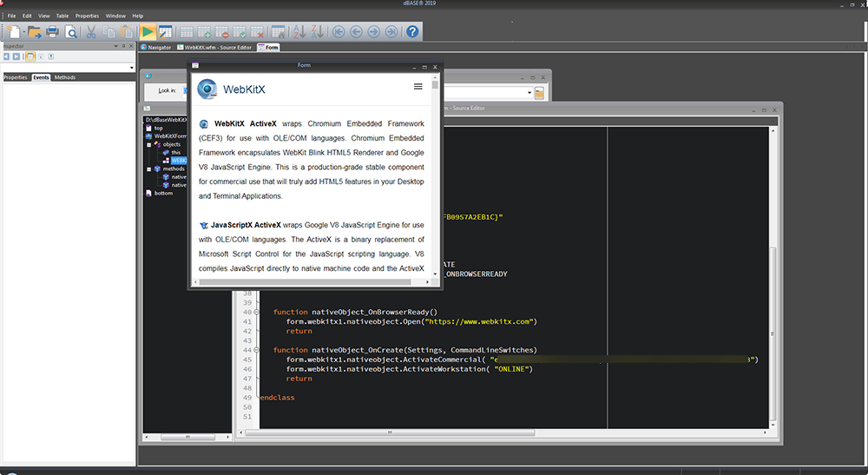The width and height of the screenshot is (868, 475).
Task: Click the blue Help question mark icon
Action: point(412,32)
